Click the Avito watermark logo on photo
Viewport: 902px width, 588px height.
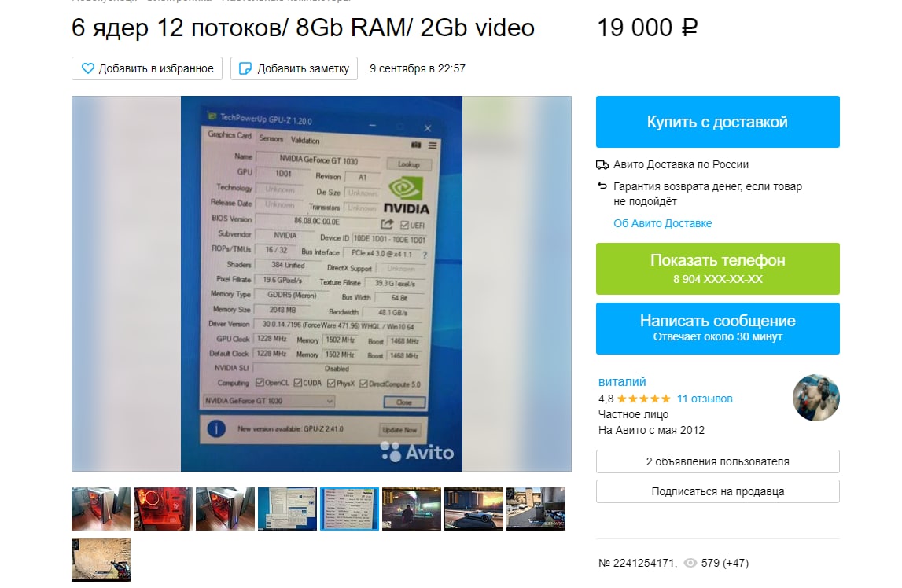417,452
